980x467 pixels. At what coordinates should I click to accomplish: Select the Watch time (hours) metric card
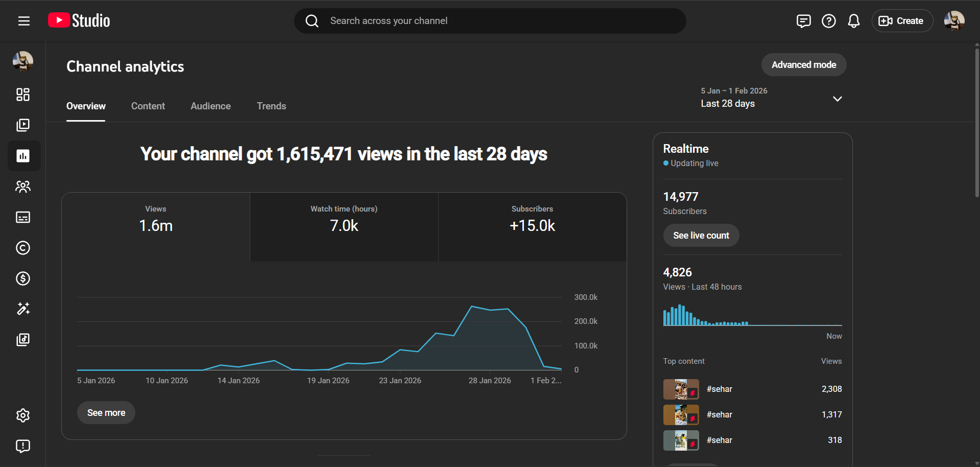tap(344, 227)
